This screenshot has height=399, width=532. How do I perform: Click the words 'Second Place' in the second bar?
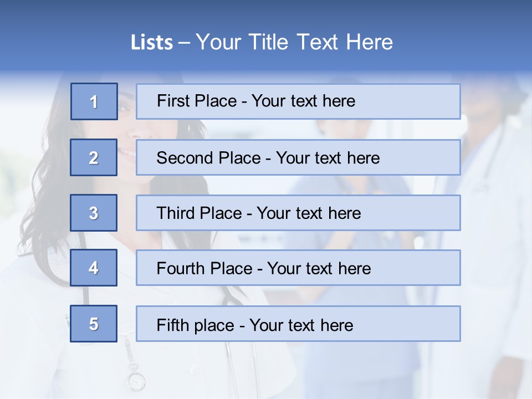pyautogui.click(x=209, y=158)
